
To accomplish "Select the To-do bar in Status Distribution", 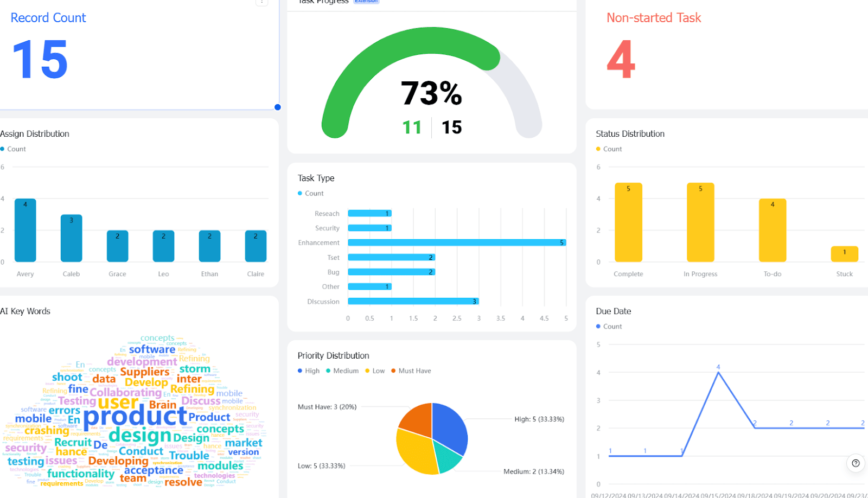I will pos(773,230).
